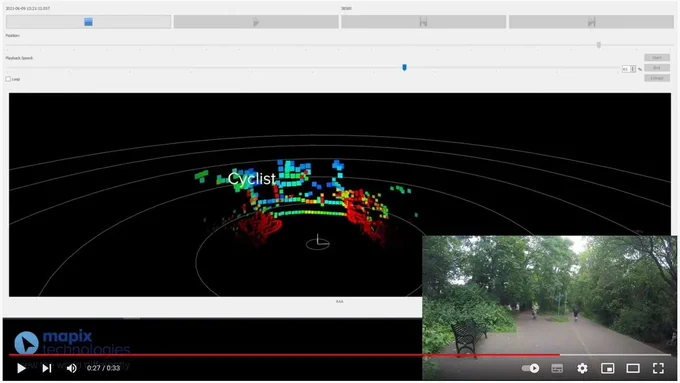Screen dimensions: 680x383
Task: Click the blue stop playback button
Action: (x=88, y=22)
